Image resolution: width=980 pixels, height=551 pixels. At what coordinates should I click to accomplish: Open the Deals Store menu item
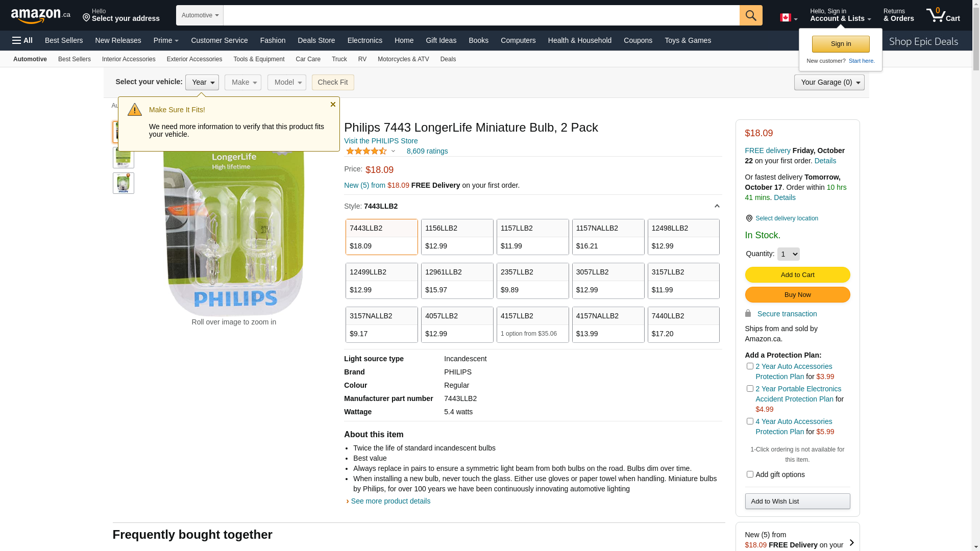(316, 40)
